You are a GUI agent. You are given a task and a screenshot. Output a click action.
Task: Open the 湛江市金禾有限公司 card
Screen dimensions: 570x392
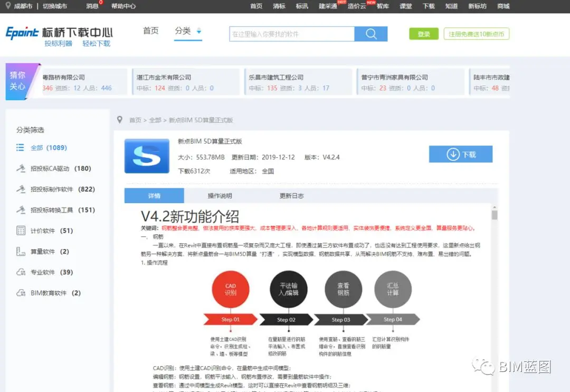(186, 82)
